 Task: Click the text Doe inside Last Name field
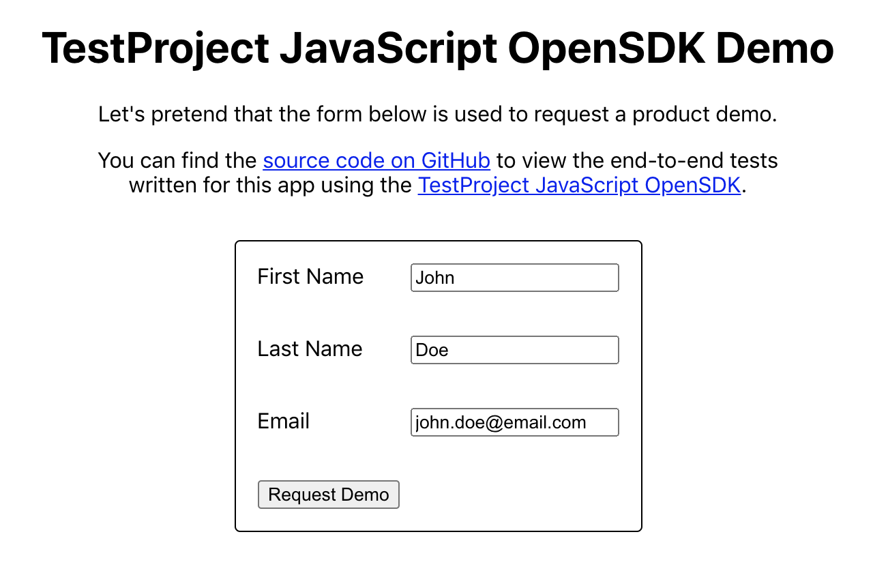tap(432, 350)
